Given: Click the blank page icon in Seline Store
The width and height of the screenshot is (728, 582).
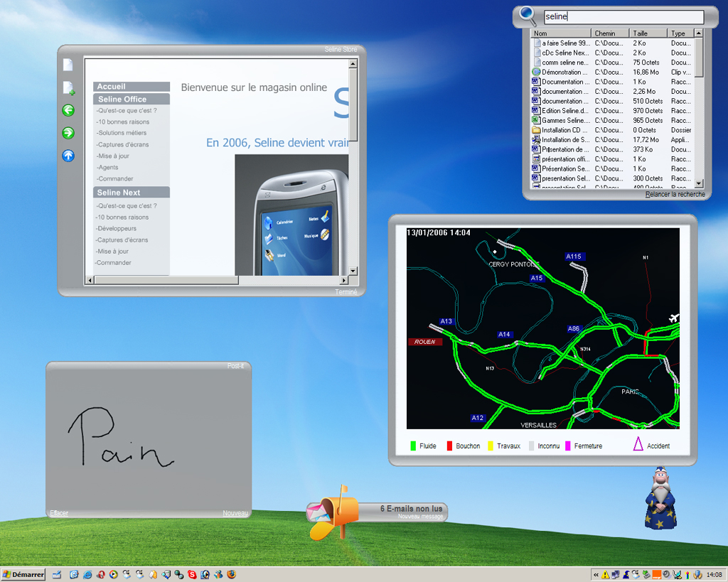Looking at the screenshot, I should 68,65.
